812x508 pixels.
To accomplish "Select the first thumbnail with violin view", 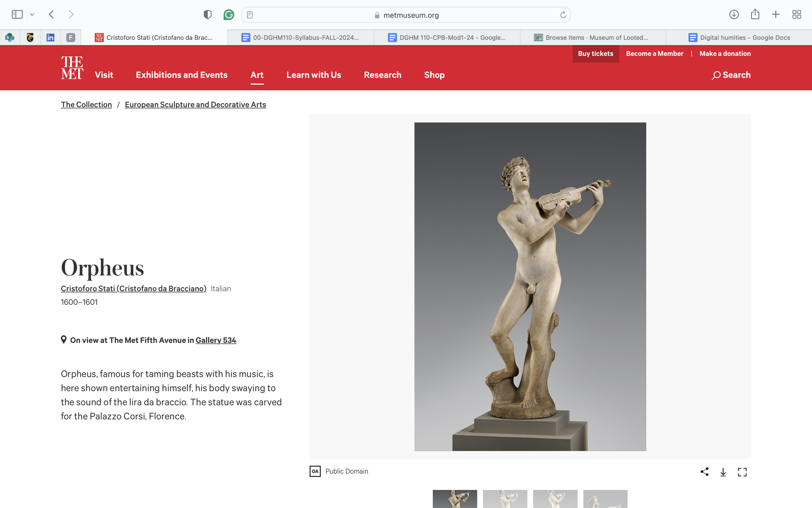I will point(455,499).
